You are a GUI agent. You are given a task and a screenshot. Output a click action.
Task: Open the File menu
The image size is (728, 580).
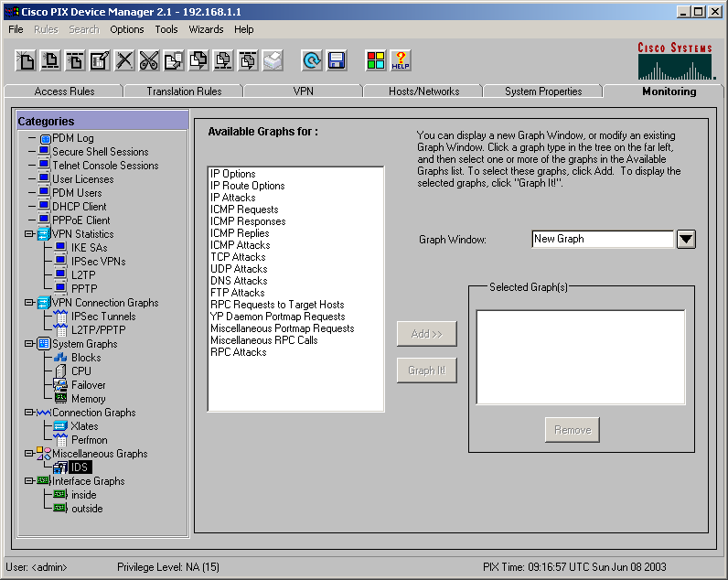point(16,29)
